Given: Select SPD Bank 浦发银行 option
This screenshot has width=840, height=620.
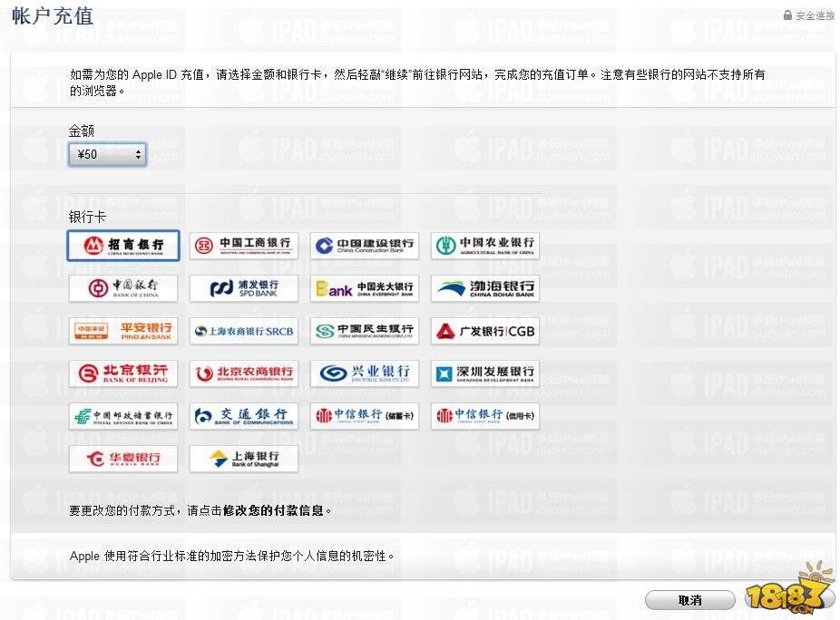Looking at the screenshot, I should (244, 288).
